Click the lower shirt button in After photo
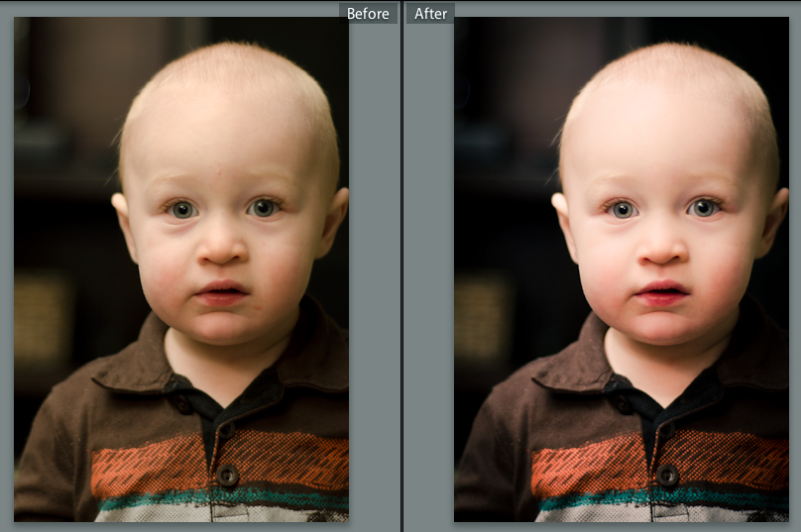This screenshot has width=801, height=532. pos(668,477)
